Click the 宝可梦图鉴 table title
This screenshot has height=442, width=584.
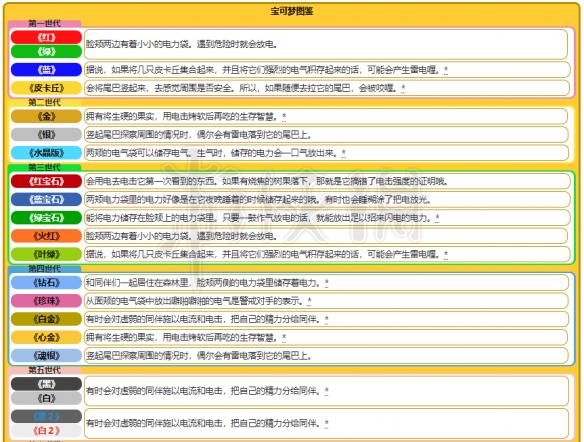pyautogui.click(x=292, y=11)
